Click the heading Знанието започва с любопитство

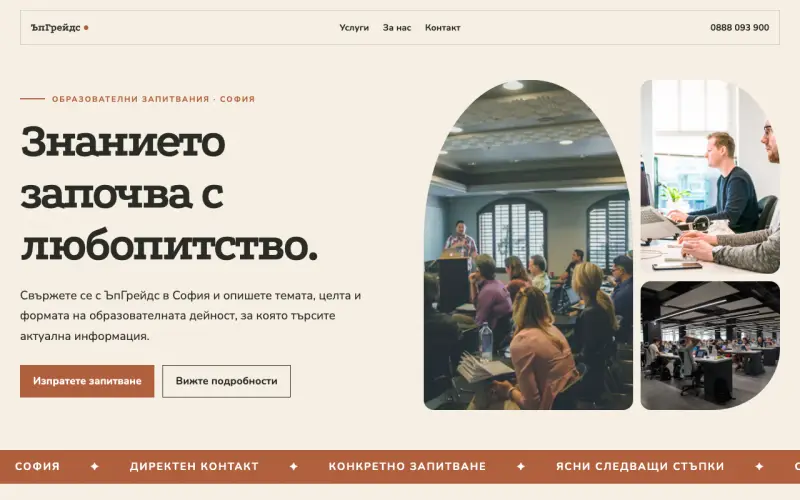tap(169, 193)
